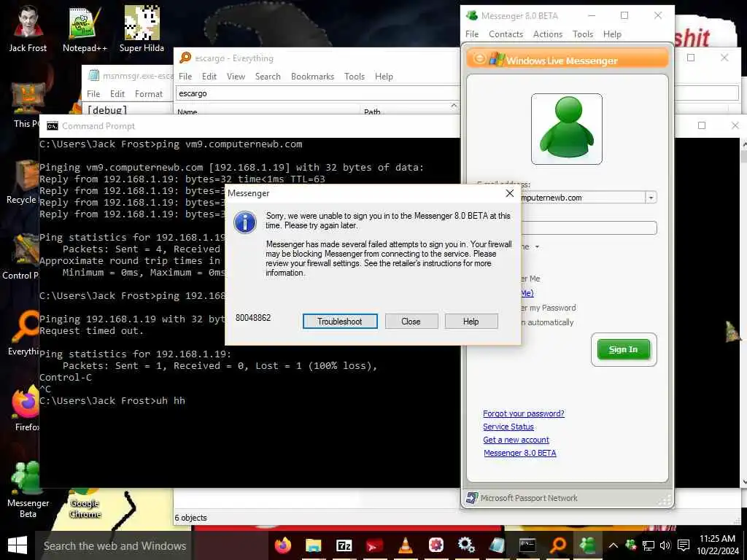Click the Microsoft Passport Network icon
747x560 pixels.
472,498
